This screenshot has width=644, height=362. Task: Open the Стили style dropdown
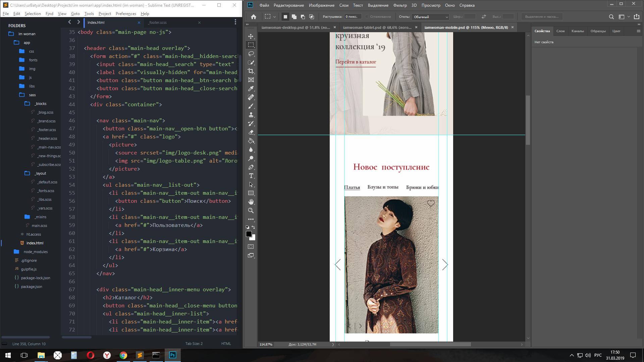click(x=431, y=17)
